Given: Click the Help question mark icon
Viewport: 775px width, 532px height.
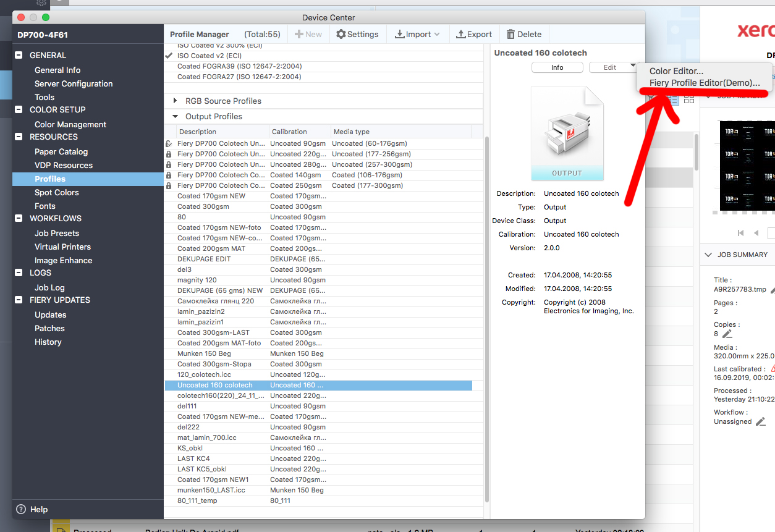Looking at the screenshot, I should (x=21, y=509).
